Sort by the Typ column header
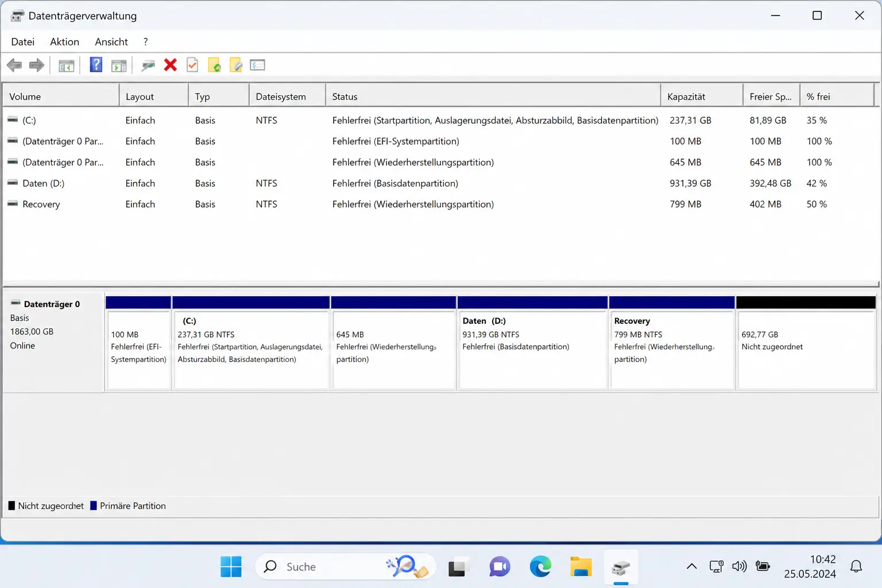Viewport: 882px width, 588px height. click(219, 96)
